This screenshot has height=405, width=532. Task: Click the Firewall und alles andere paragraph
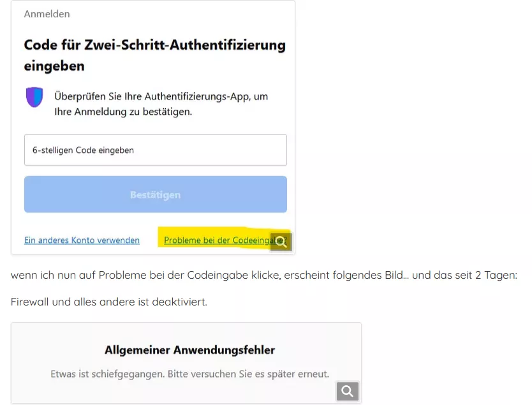tap(109, 302)
